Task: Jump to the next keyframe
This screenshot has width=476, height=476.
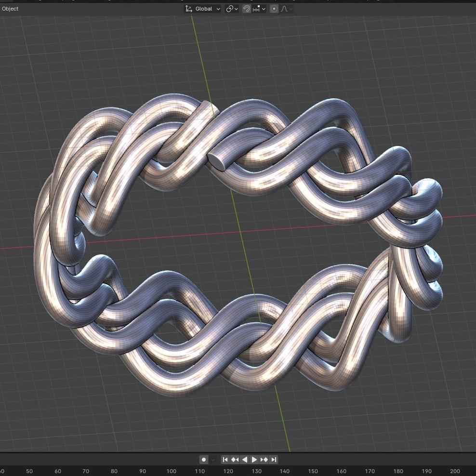Action: click(264, 460)
